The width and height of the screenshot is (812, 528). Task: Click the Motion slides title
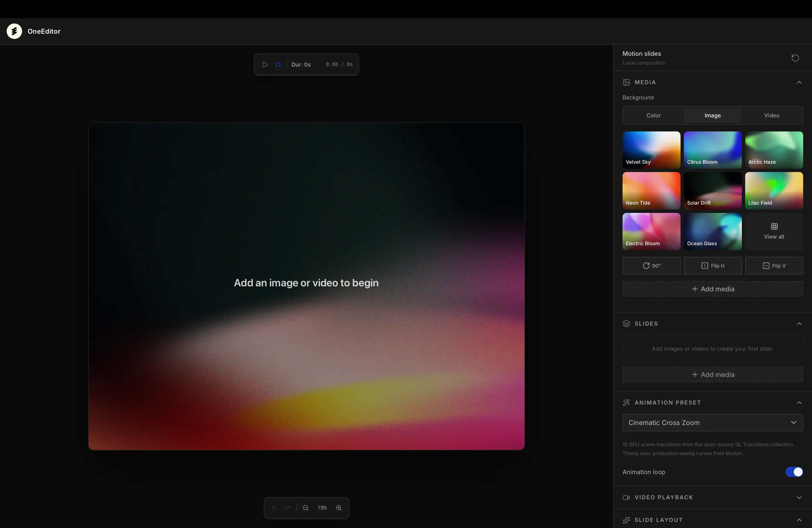(641, 54)
